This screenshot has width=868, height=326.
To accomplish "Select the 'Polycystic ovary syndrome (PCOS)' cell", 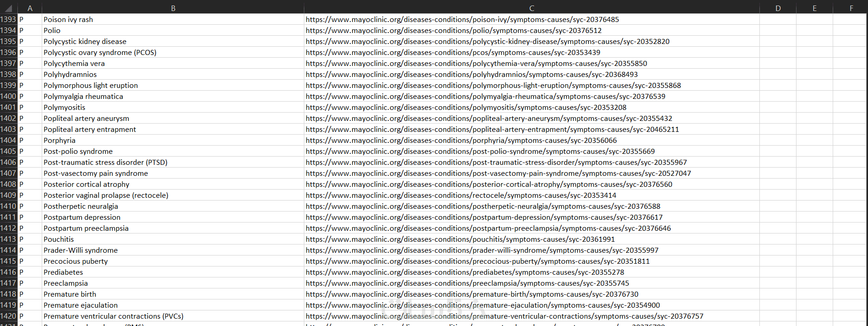I will point(173,52).
